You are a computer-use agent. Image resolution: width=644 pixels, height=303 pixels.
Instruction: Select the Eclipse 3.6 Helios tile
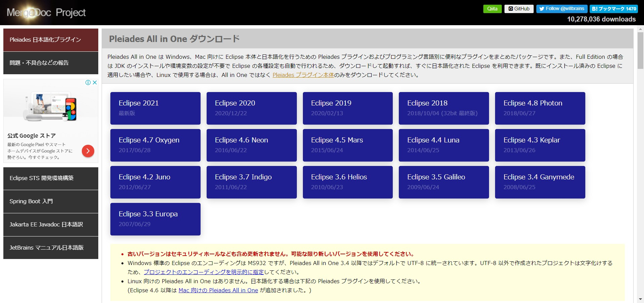[347, 182]
